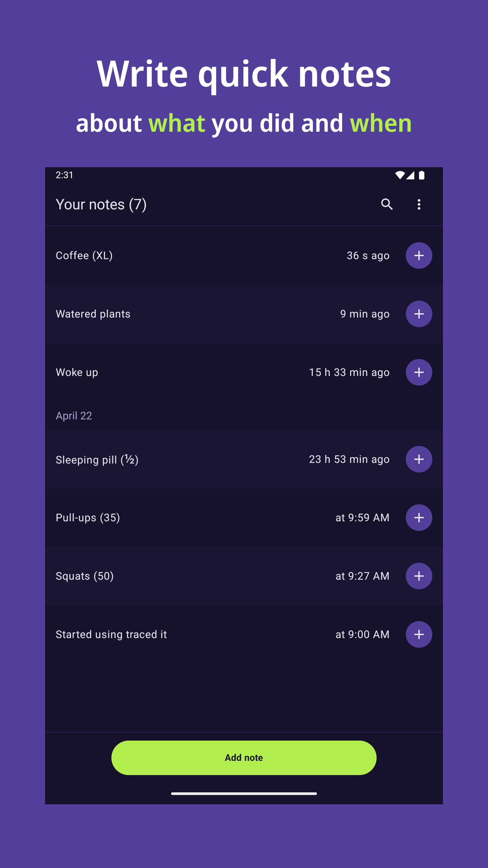This screenshot has width=488, height=868.
Task: Tap the battery icon in status bar
Action: coord(421,175)
